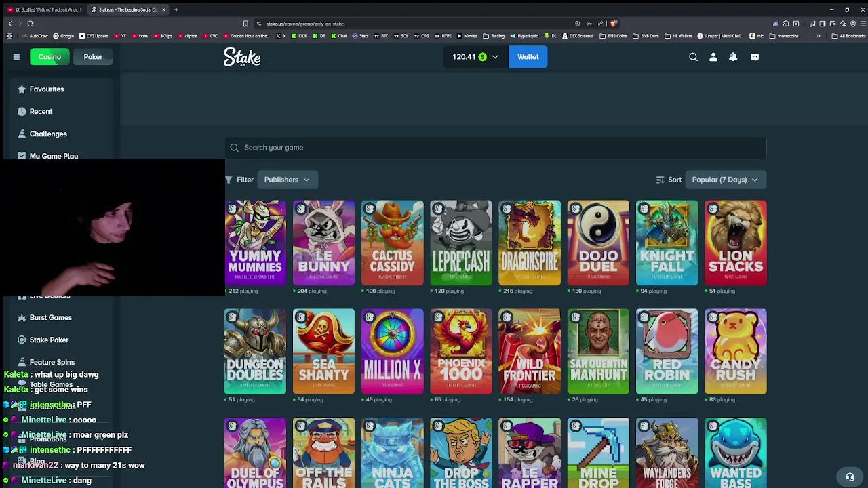This screenshot has height=488, width=868.
Task: Click the Filter label
Action: (245, 180)
